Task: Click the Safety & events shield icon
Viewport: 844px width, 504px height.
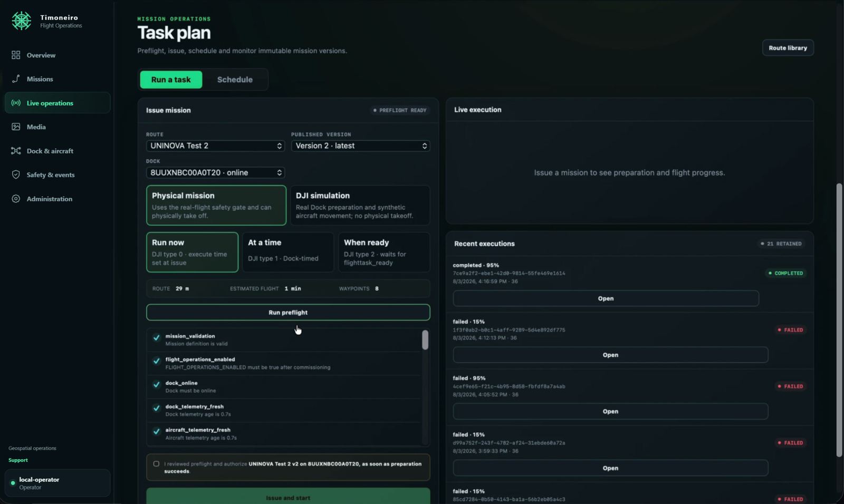Action: coord(16,175)
